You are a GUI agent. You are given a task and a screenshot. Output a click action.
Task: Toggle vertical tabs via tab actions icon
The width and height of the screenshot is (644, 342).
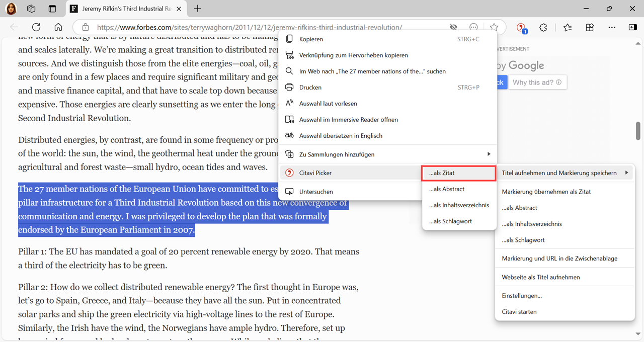pos(52,9)
